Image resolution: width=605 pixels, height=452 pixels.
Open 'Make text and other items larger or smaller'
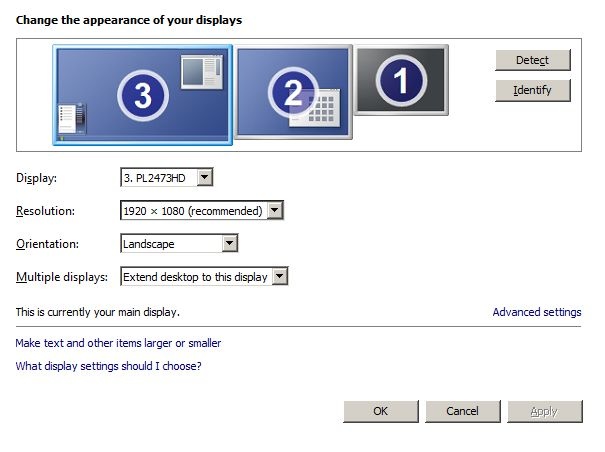tap(118, 343)
